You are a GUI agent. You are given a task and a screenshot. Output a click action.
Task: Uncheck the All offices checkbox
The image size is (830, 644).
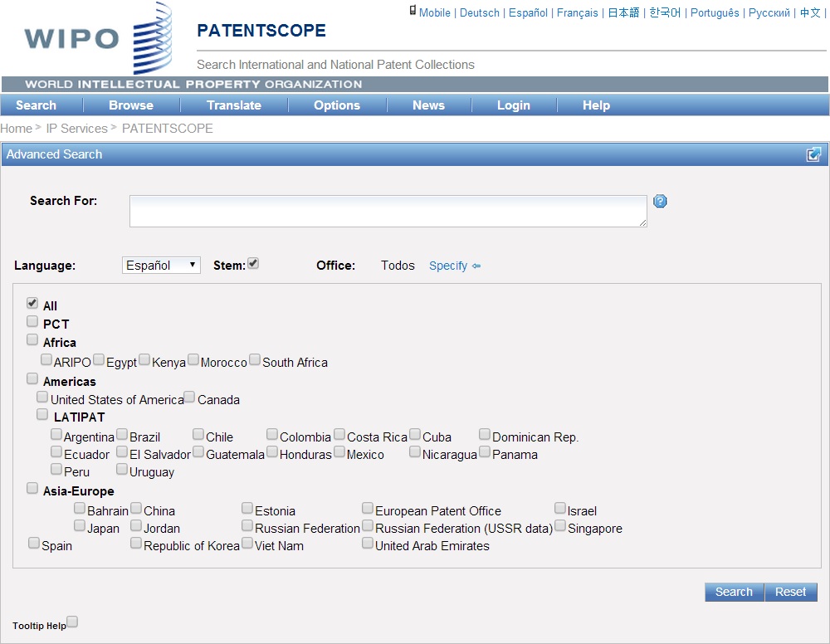32,303
